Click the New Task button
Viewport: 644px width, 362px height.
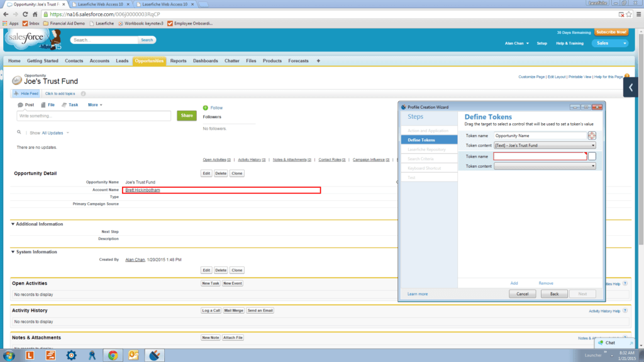[x=210, y=283]
